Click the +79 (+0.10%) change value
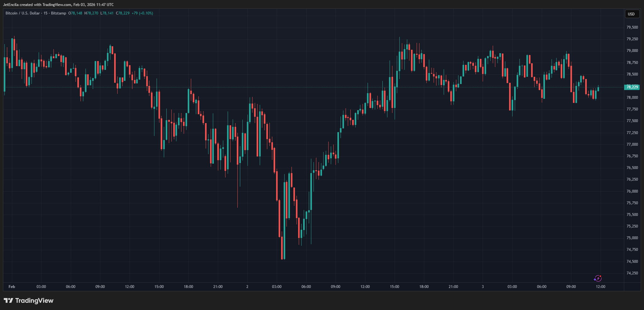The image size is (644, 310). 142,13
